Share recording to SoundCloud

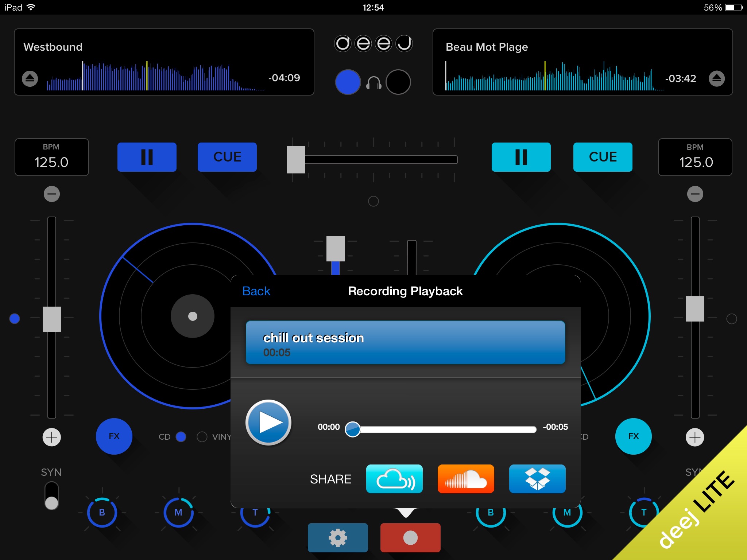(x=466, y=479)
